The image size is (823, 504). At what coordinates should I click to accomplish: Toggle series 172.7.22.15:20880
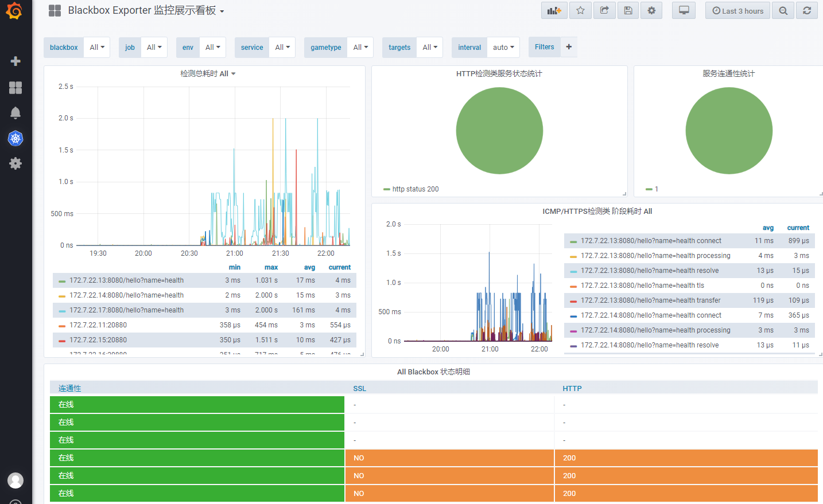pos(98,340)
